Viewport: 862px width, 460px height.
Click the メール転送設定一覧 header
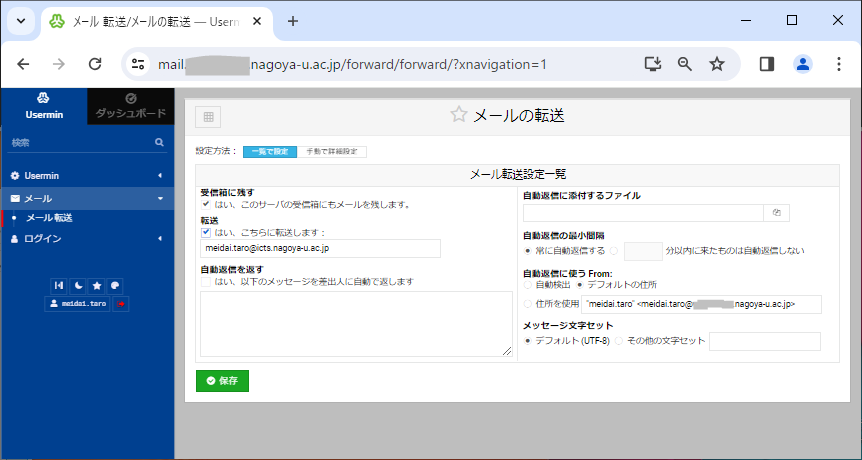(518, 175)
